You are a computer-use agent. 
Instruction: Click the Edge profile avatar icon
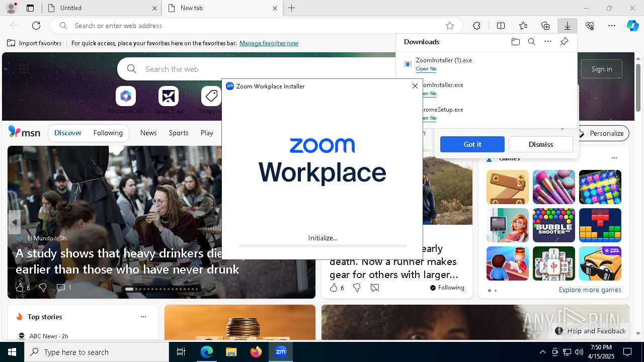11,8
